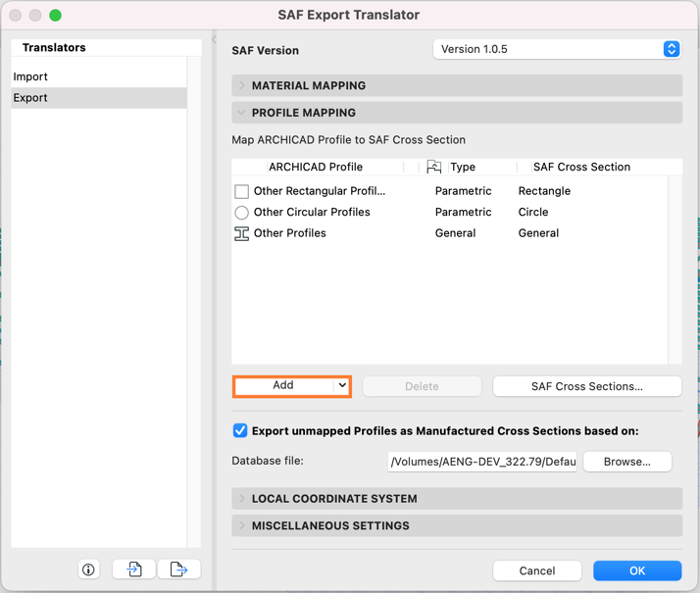
Task: Expand the MATERIAL MAPPING section
Action: 242,85
